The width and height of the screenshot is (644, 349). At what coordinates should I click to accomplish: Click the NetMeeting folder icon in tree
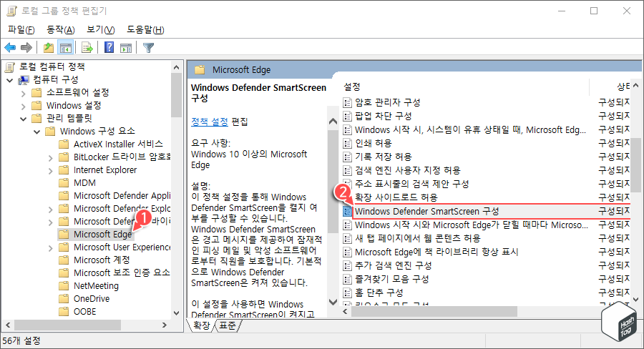pos(64,286)
